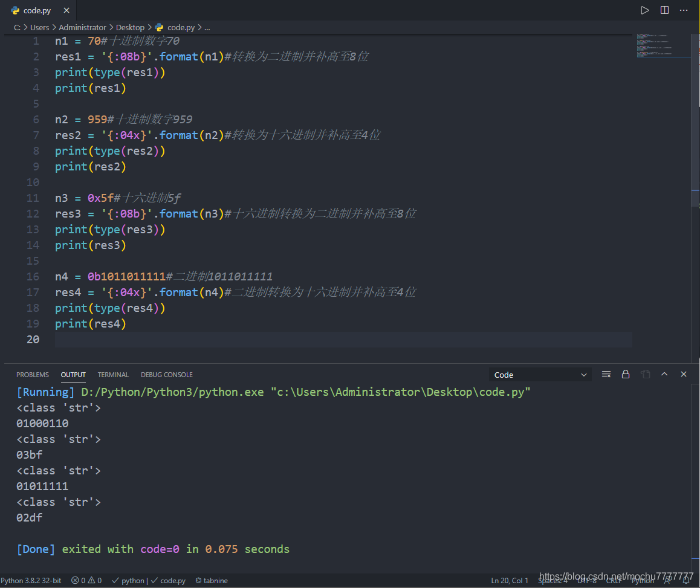
Task: Close the output panel with X
Action: (x=684, y=374)
